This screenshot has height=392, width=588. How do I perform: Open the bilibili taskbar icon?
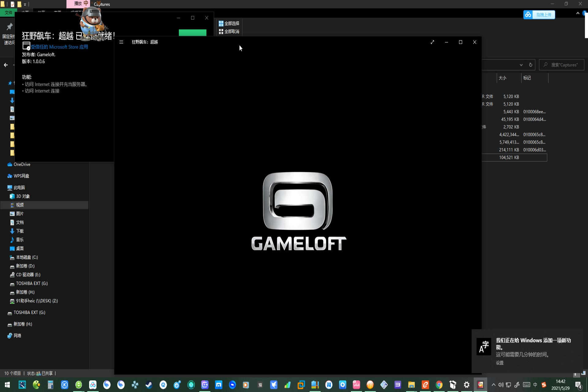(356, 385)
